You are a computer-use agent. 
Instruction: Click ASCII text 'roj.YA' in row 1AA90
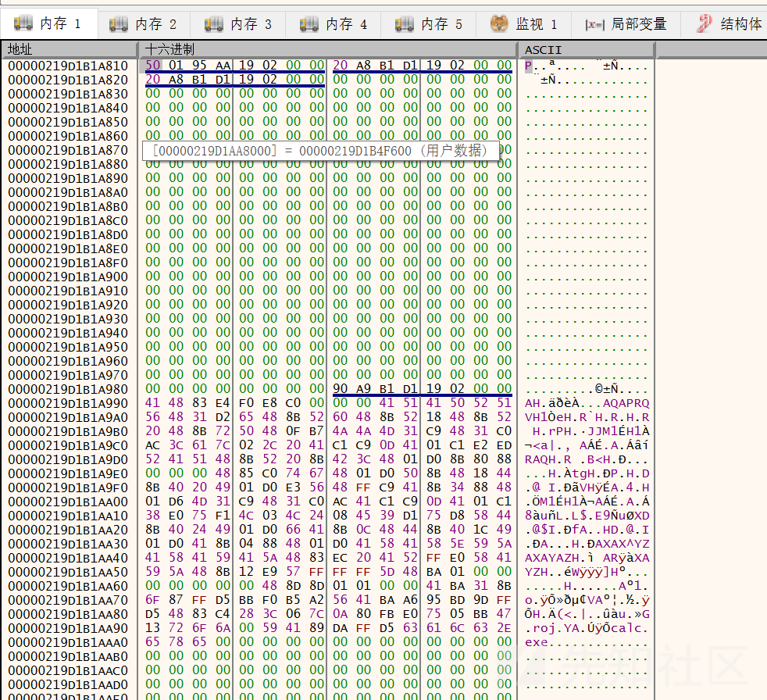(556, 628)
